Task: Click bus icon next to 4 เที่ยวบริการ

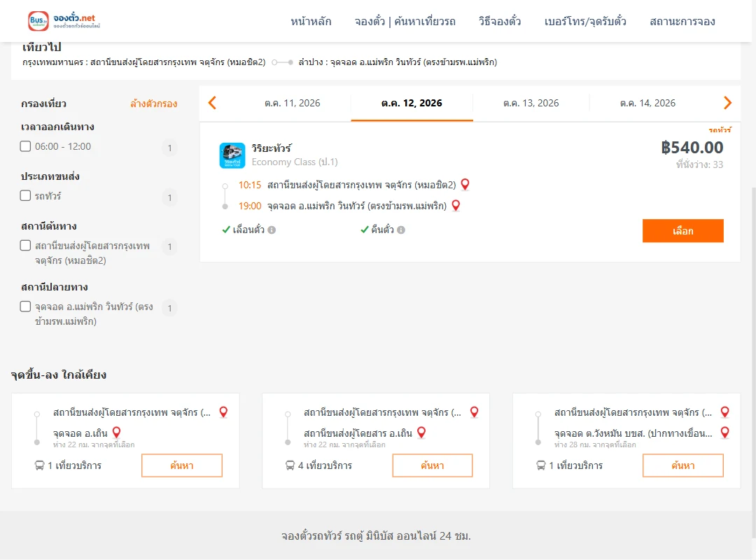Action: tap(290, 465)
